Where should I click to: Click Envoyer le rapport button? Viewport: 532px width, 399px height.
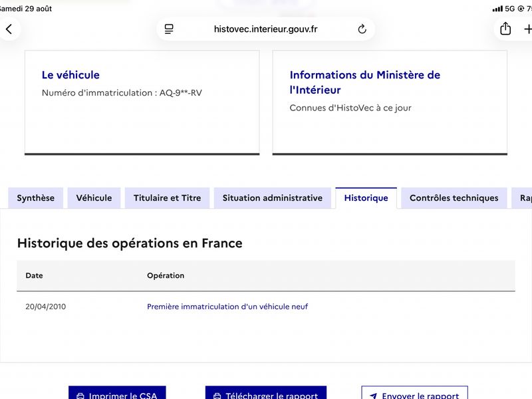pyautogui.click(x=414, y=392)
